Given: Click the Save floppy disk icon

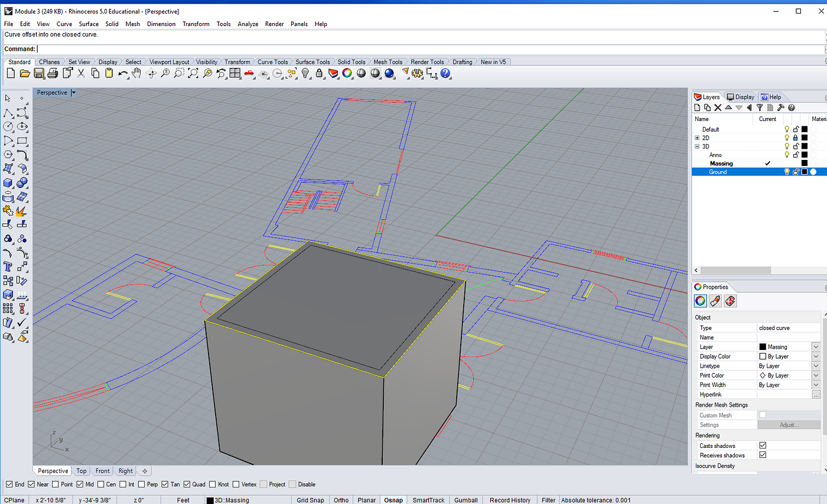Looking at the screenshot, I should pyautogui.click(x=39, y=73).
